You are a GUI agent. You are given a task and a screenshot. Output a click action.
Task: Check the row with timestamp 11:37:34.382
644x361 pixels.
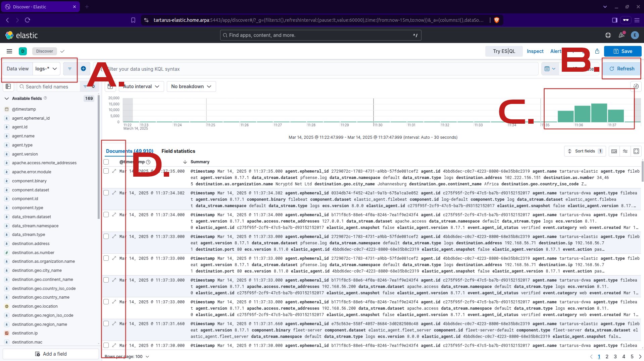click(x=106, y=193)
